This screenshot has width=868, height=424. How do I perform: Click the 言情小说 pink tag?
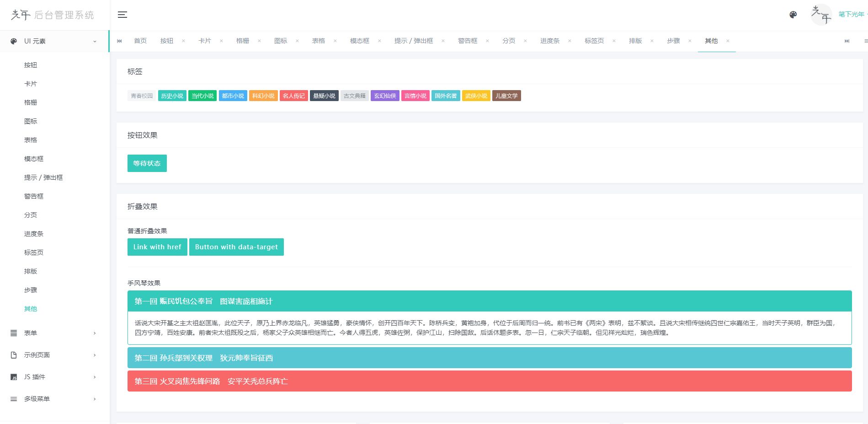[415, 96]
